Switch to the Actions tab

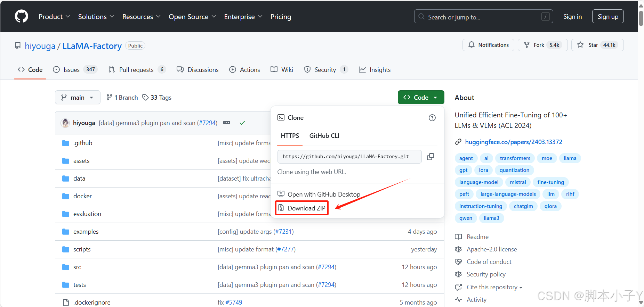coord(244,70)
